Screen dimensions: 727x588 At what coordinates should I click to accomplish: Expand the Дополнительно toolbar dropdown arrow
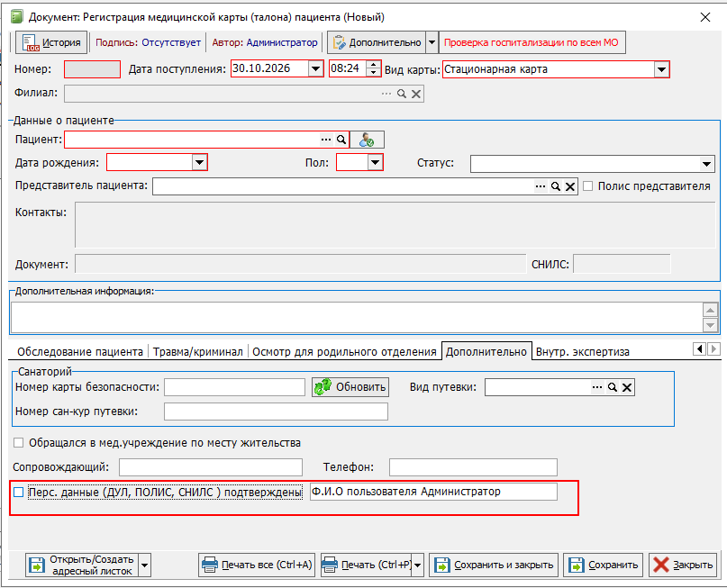coord(432,42)
